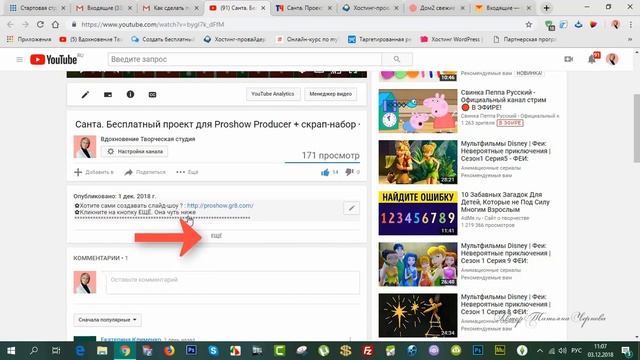
Task: Open File Explorer from the taskbar
Action: click(x=102, y=351)
